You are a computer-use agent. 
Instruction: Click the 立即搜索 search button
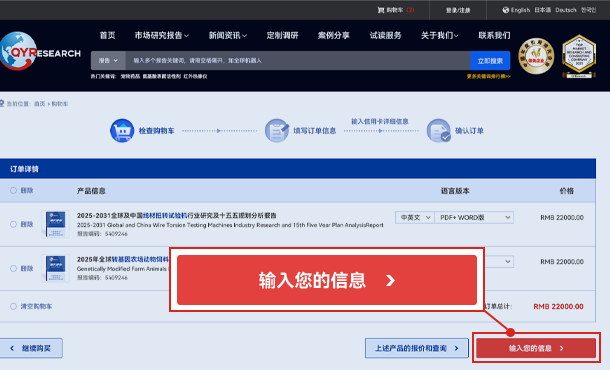point(490,61)
